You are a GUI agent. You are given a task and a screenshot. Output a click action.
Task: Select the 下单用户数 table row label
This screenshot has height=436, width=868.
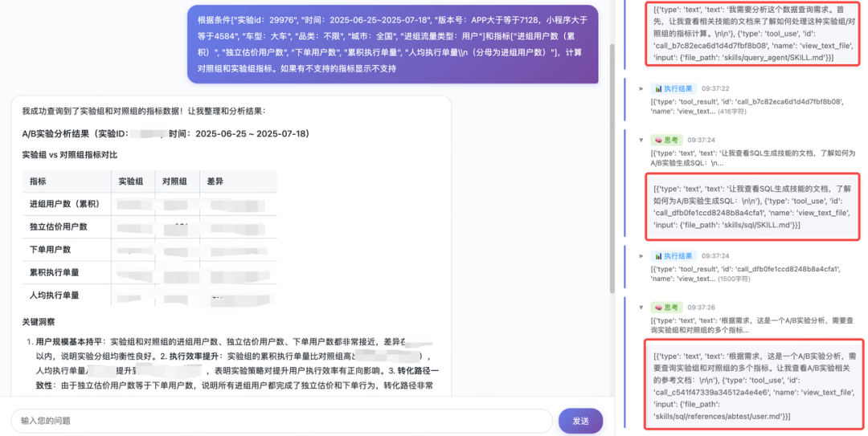(x=50, y=250)
